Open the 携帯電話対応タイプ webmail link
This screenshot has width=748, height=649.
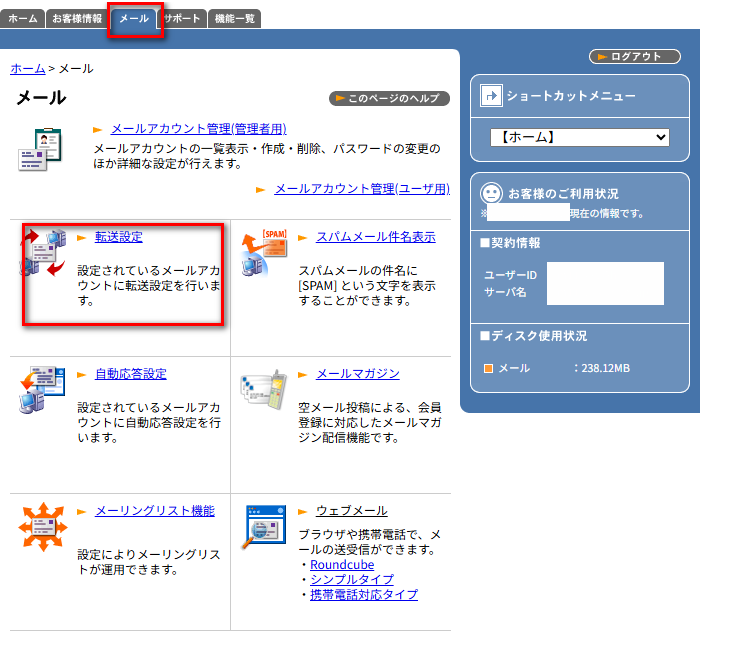[363, 595]
